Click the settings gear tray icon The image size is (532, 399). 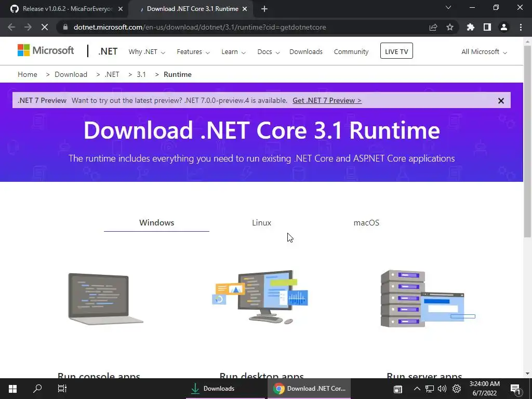(x=457, y=389)
